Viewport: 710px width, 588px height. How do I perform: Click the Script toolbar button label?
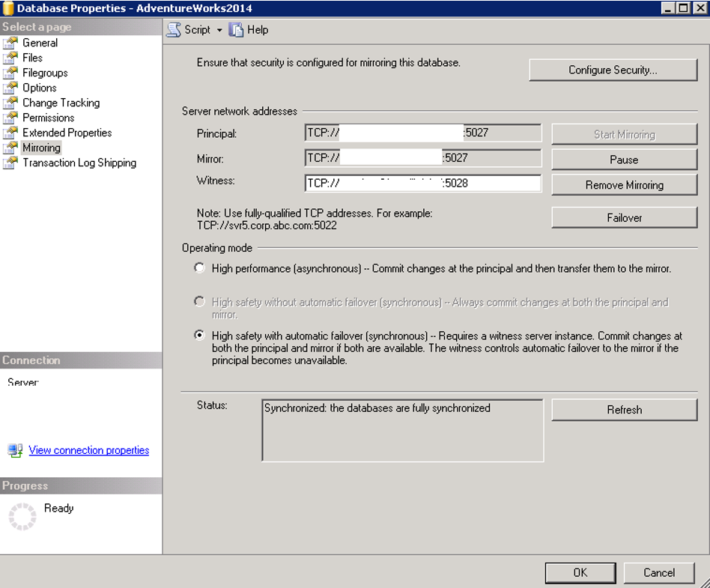198,30
